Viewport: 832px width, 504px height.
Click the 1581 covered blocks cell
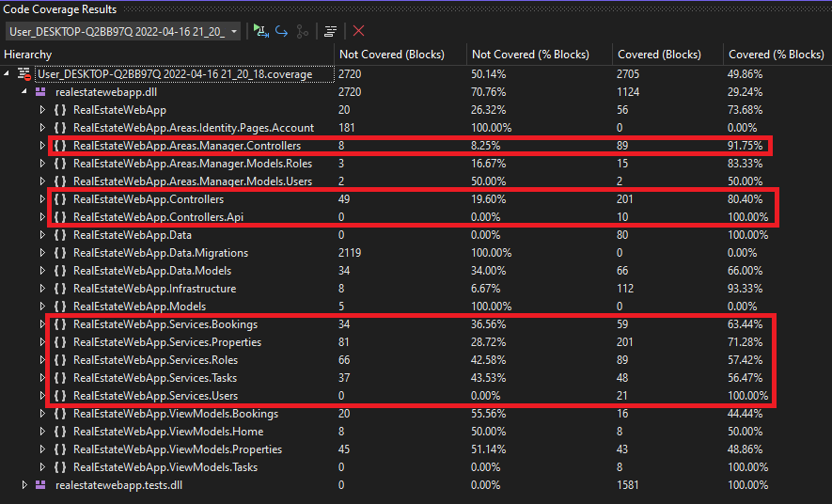[628, 485]
